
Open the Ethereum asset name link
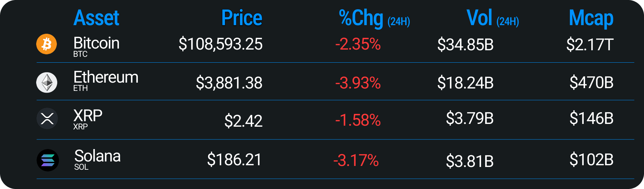click(106, 77)
